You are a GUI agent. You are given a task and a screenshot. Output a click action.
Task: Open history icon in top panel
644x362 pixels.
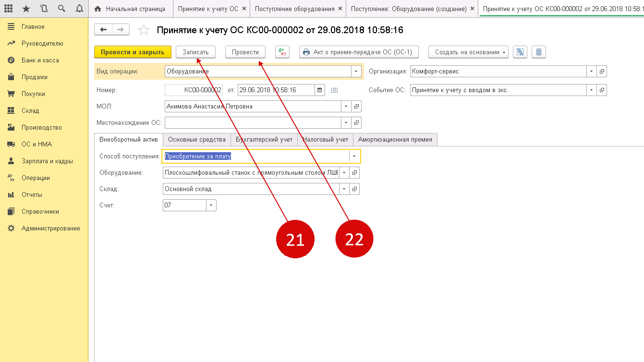(44, 9)
